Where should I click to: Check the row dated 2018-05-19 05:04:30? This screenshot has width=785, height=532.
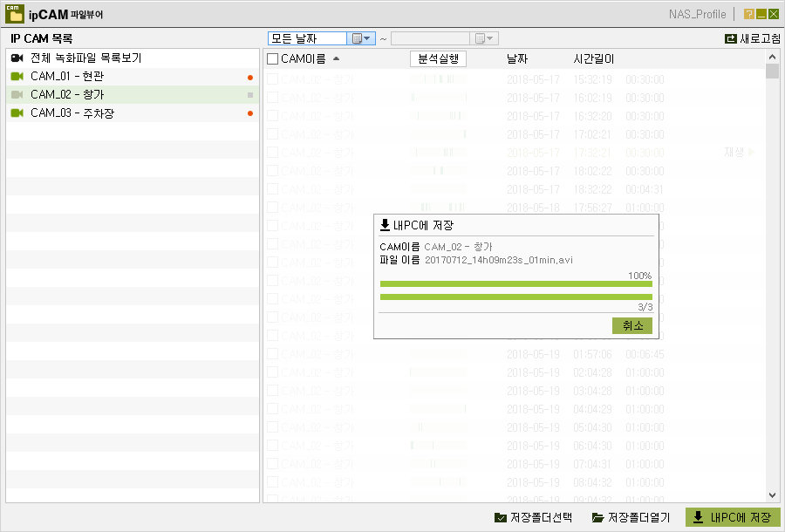point(272,426)
